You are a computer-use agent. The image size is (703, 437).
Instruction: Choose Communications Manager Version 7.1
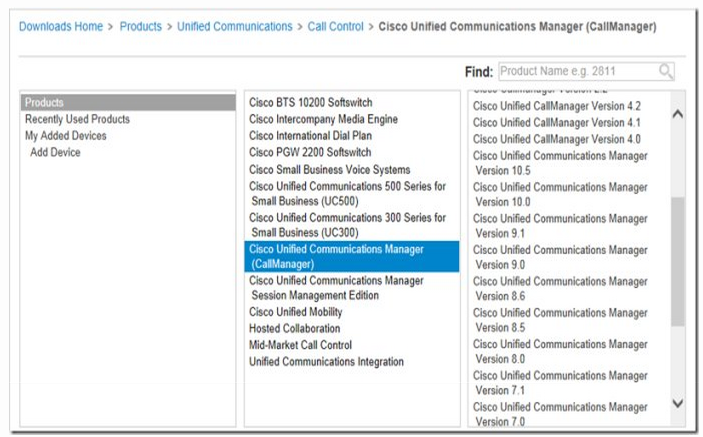[560, 383]
